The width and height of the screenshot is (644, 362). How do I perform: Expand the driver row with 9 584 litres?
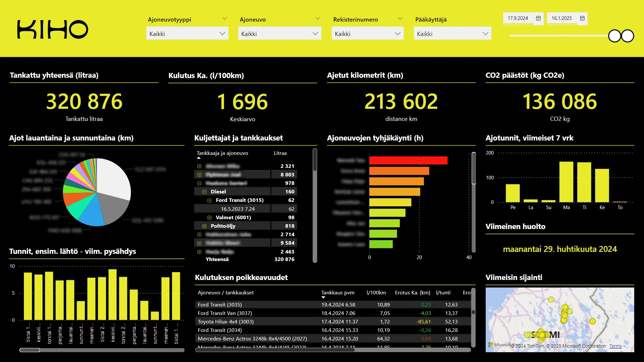click(199, 243)
